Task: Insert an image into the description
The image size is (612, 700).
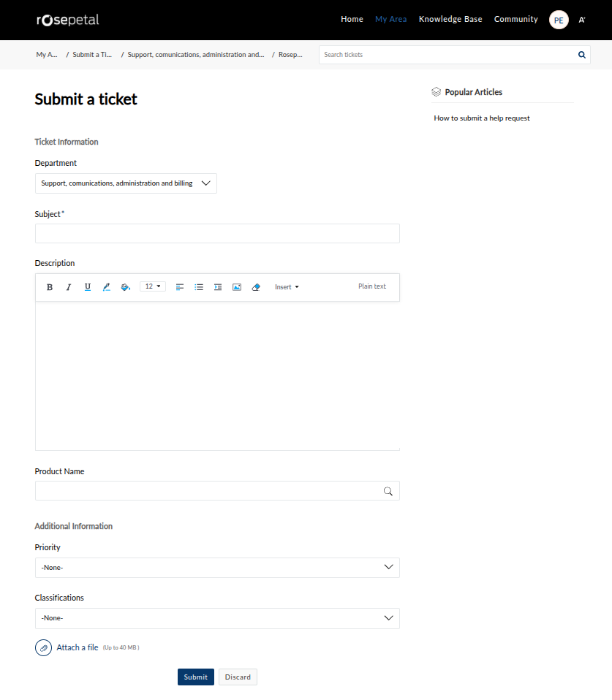Action: [237, 287]
